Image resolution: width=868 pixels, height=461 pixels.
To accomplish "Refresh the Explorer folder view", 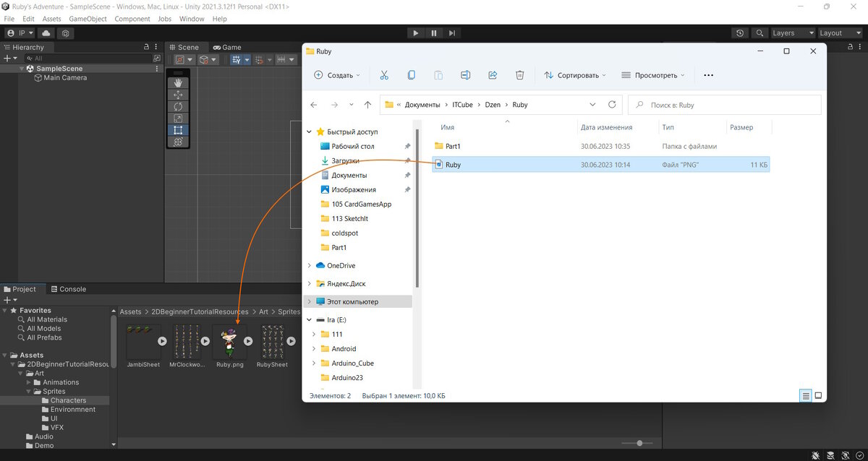I will [612, 104].
